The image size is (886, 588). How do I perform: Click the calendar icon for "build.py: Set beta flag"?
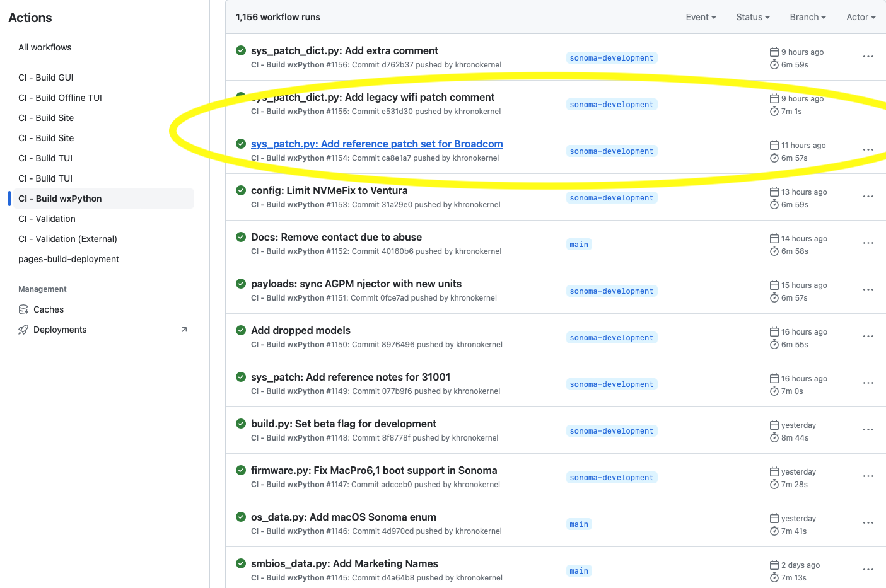pyautogui.click(x=774, y=425)
